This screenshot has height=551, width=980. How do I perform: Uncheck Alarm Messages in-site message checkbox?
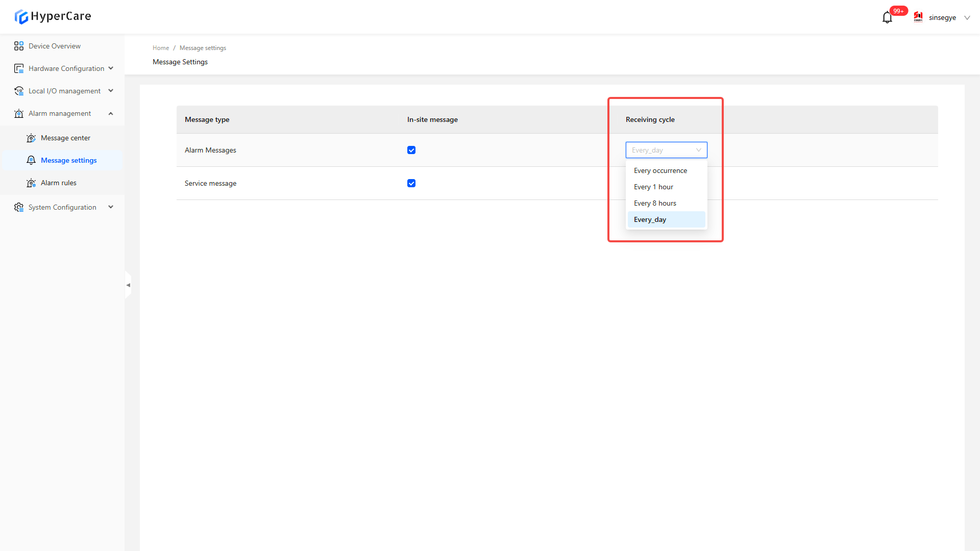(411, 150)
